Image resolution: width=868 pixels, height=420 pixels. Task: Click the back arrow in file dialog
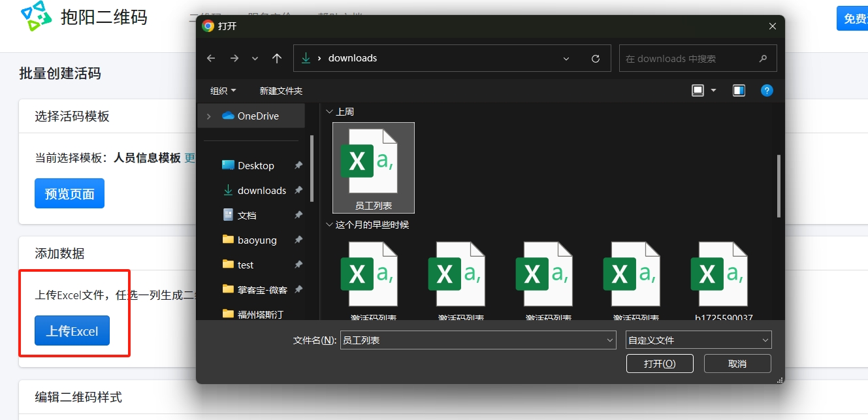click(x=211, y=58)
